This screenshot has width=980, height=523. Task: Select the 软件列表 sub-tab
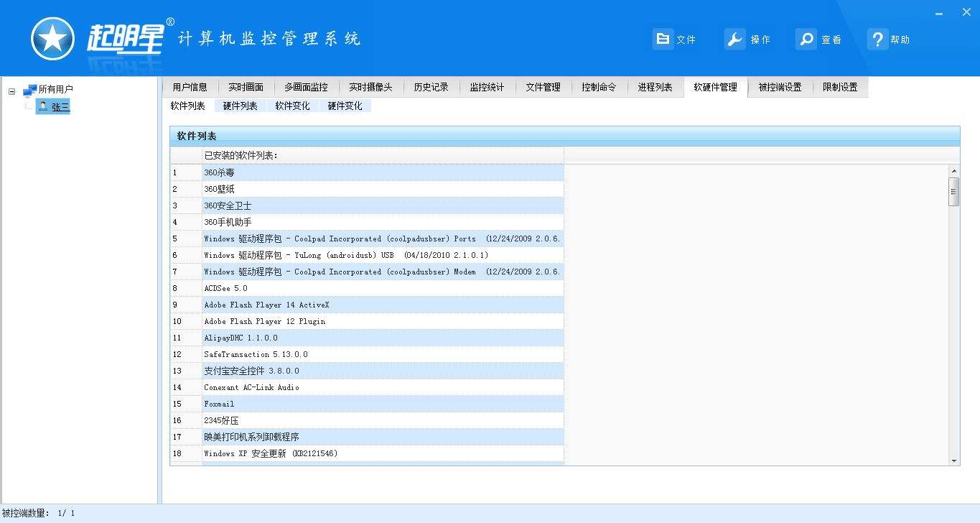[187, 106]
